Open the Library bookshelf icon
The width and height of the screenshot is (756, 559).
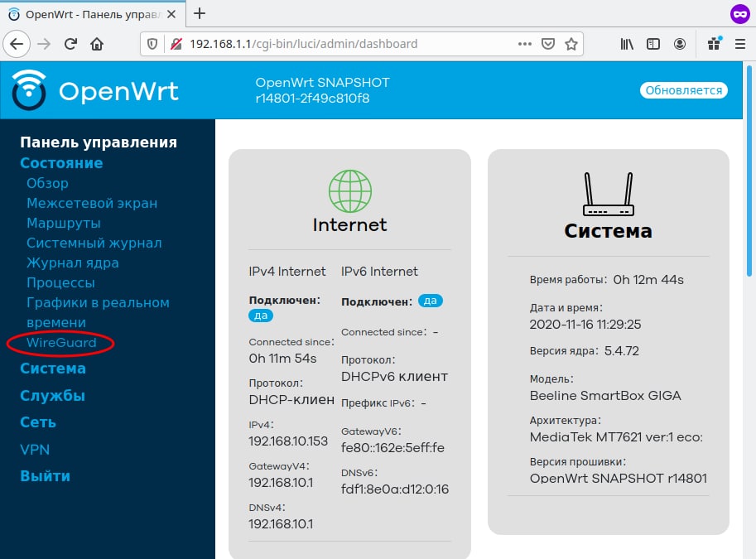(x=627, y=44)
